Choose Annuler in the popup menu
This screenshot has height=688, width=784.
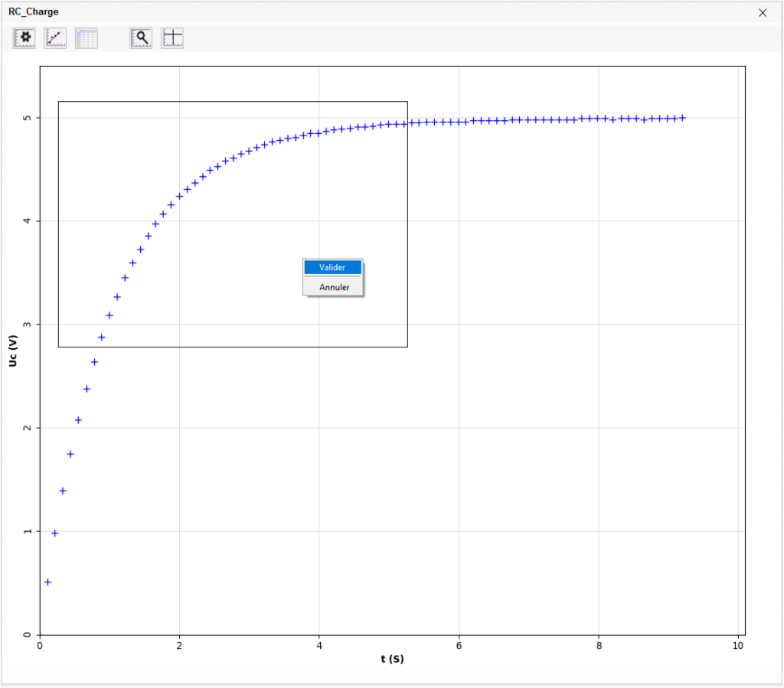pyautogui.click(x=332, y=287)
